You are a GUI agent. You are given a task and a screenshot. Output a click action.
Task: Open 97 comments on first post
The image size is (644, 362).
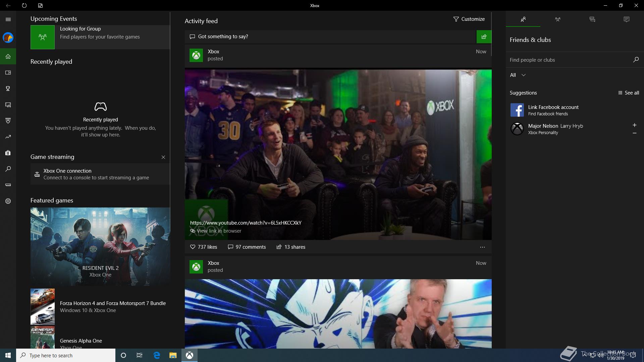[x=247, y=247]
